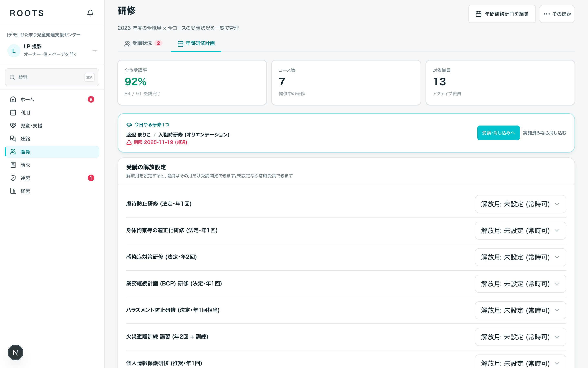
Task: Open 解放月 dropdown for 業務継続計画 (BCP) 研修
Action: pyautogui.click(x=520, y=284)
